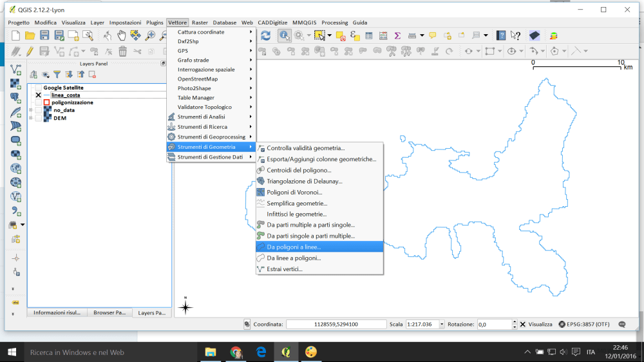Open the Raster menu

point(200,23)
